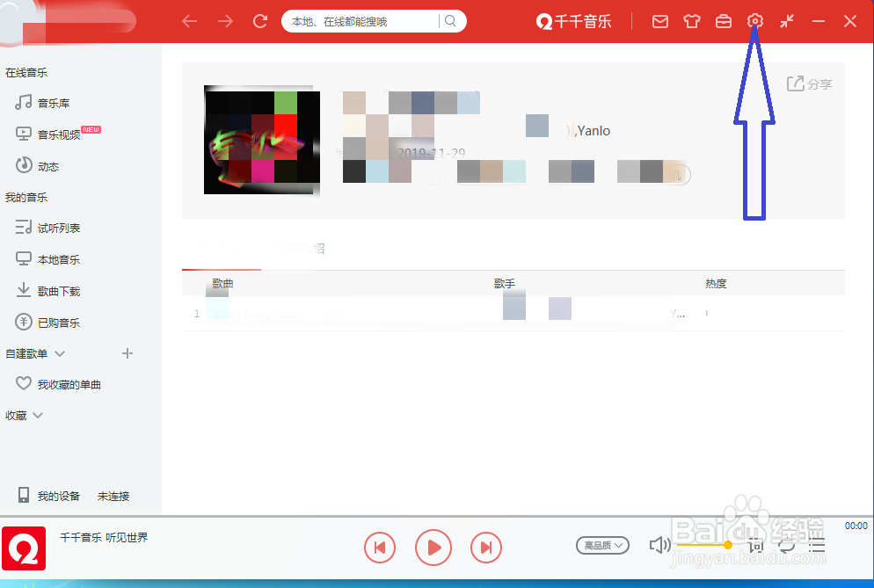Click the 千千音乐 logo in header
Image resolution: width=874 pixels, height=588 pixels.
tap(573, 22)
